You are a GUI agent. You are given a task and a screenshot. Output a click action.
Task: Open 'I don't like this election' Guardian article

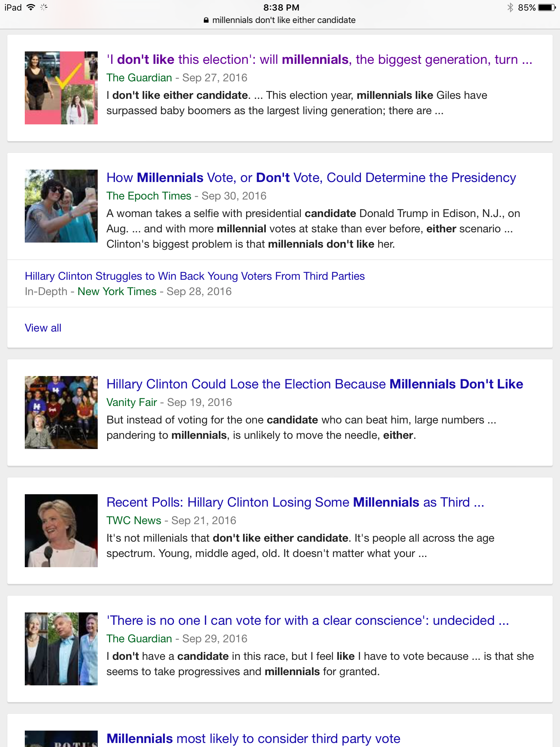[x=319, y=59]
